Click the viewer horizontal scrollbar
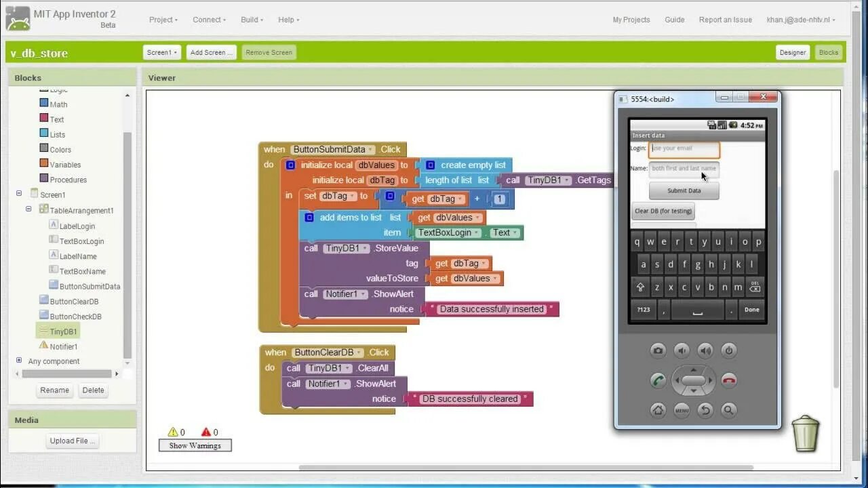Image resolution: width=868 pixels, height=488 pixels. [526, 467]
